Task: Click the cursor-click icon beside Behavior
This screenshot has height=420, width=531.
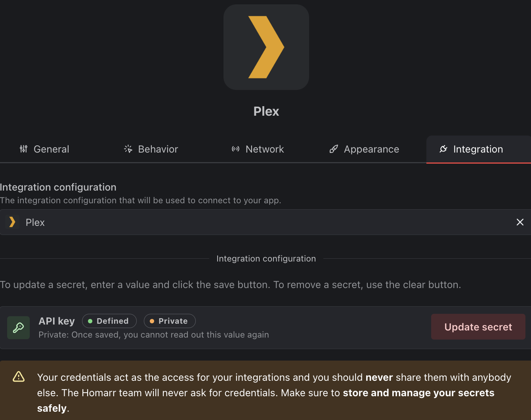Action: (128, 149)
